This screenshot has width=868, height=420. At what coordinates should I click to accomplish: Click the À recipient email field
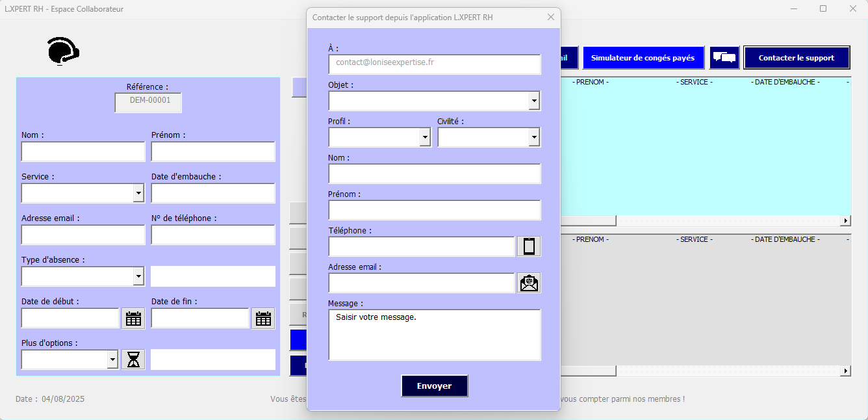click(x=435, y=64)
